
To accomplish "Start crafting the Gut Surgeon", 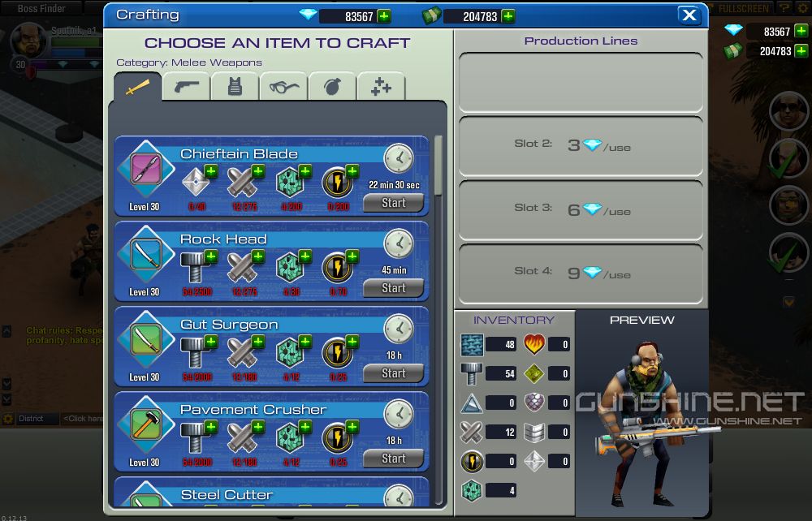I will [393, 373].
